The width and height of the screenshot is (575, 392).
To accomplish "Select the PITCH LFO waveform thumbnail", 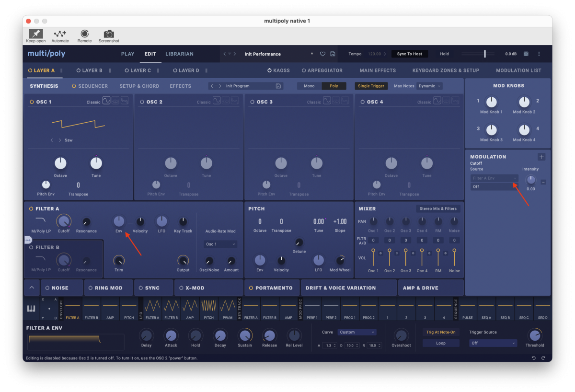I will [209, 309].
